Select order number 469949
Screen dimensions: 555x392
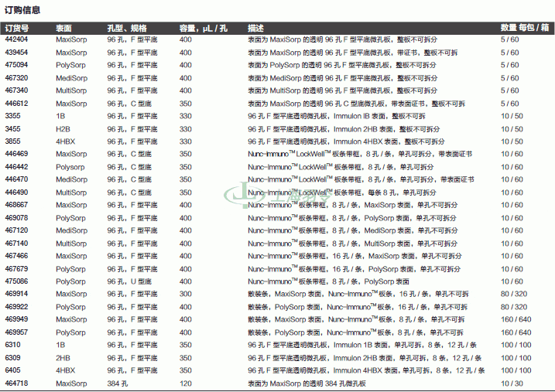tap(16, 319)
